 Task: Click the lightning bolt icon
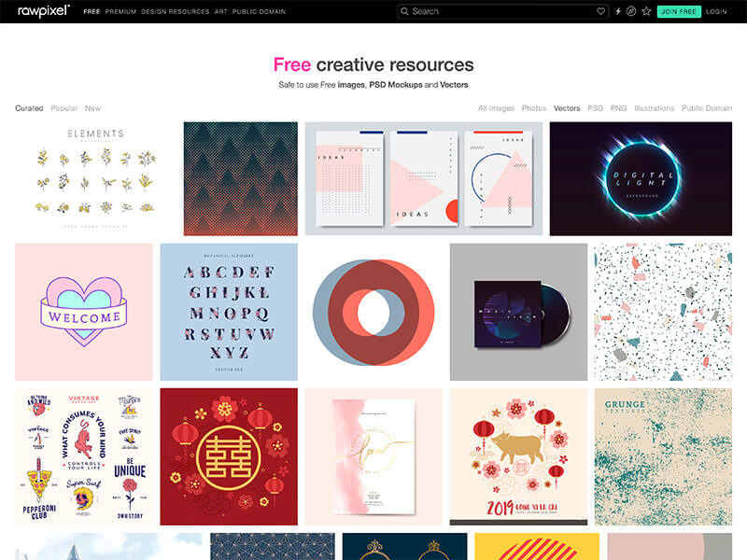click(x=618, y=11)
